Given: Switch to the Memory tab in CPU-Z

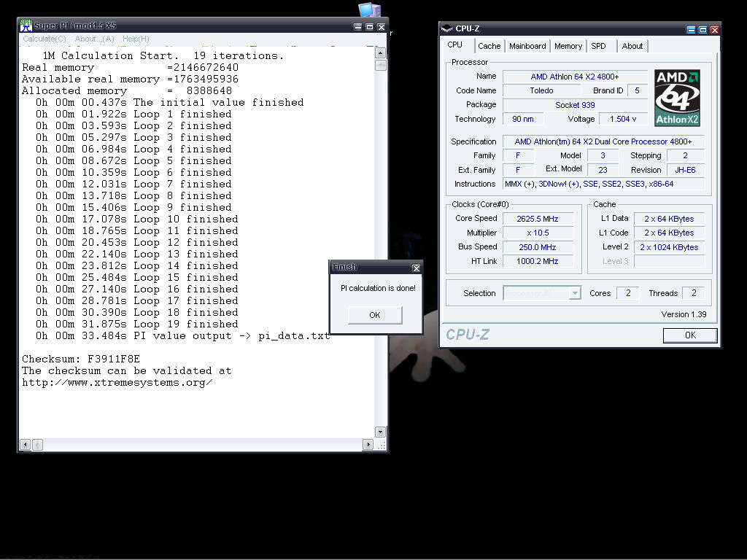Looking at the screenshot, I should (x=568, y=46).
